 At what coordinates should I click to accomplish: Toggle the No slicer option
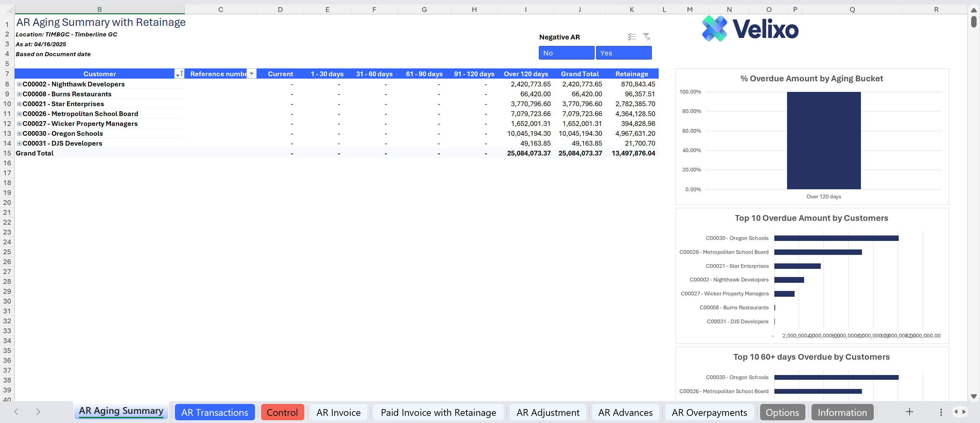(566, 53)
